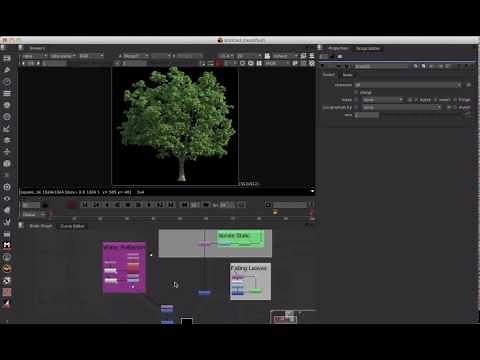Viewport: 480px width, 360px height.
Task: Jump to first frame in playback bar
Action: tap(85, 205)
